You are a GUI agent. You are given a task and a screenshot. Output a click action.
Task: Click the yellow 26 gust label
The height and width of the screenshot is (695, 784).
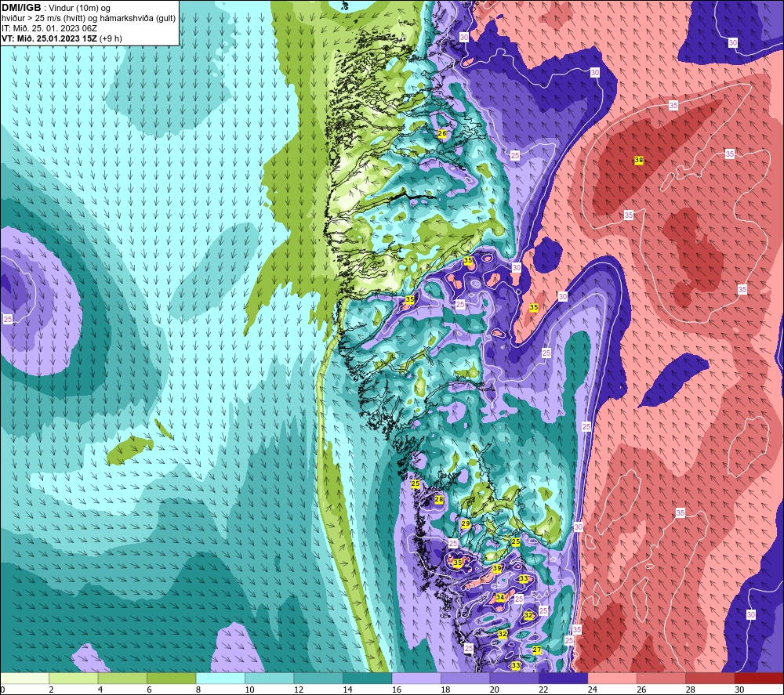click(x=442, y=133)
